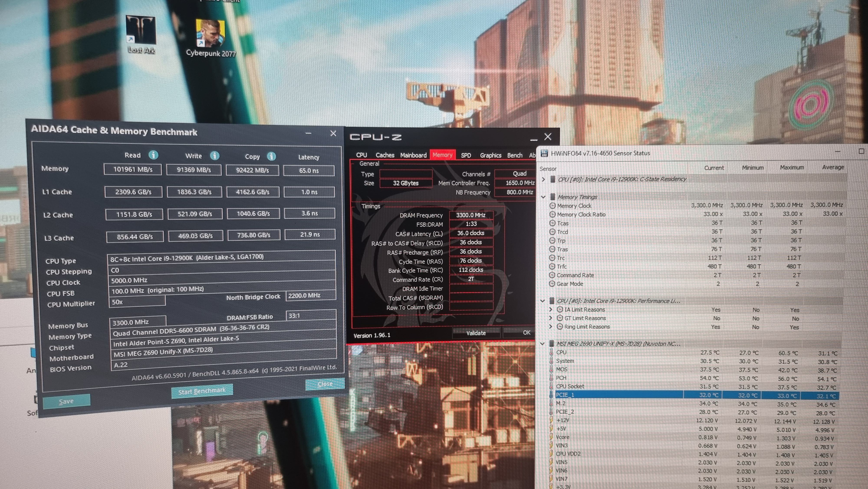
Task: Click the PCH temperature thermometer icon
Action: coord(551,378)
